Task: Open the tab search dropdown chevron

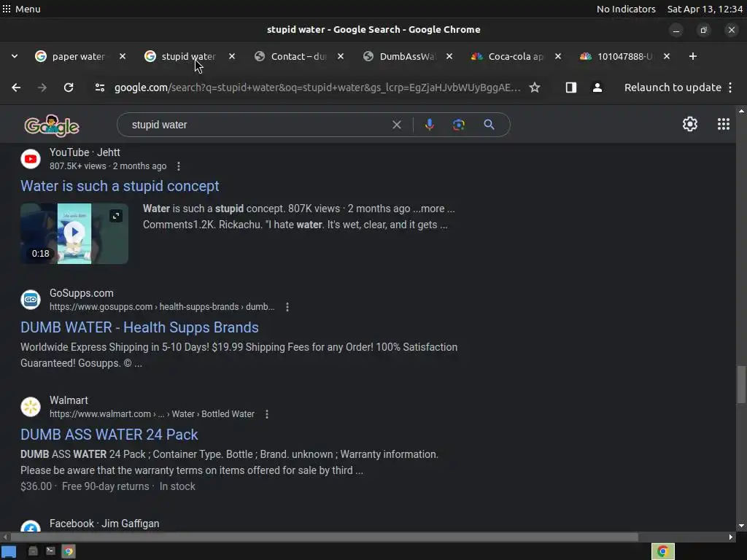Action: [15, 56]
